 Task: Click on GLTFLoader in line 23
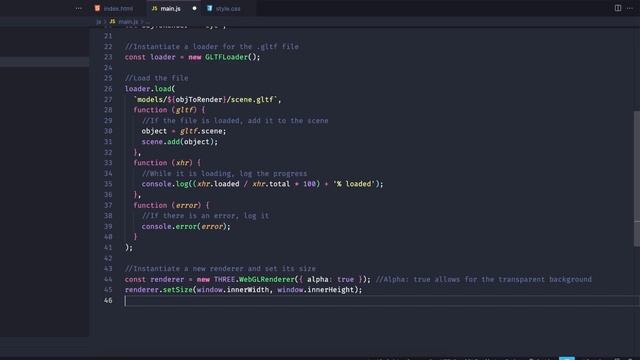226,57
